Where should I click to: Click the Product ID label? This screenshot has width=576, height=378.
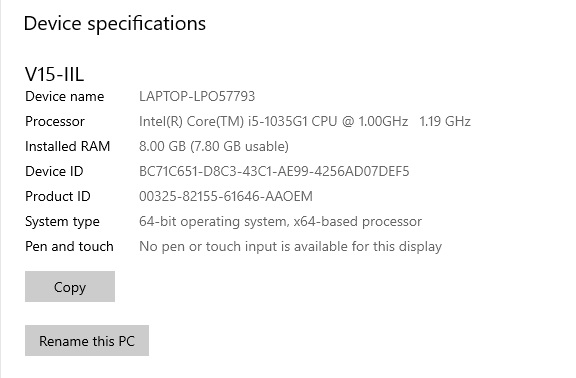coord(58,197)
